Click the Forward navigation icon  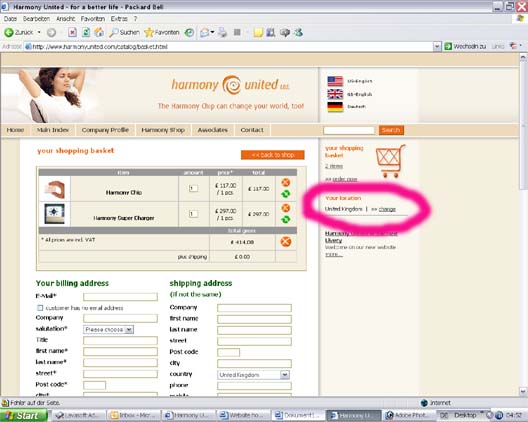tap(51, 32)
